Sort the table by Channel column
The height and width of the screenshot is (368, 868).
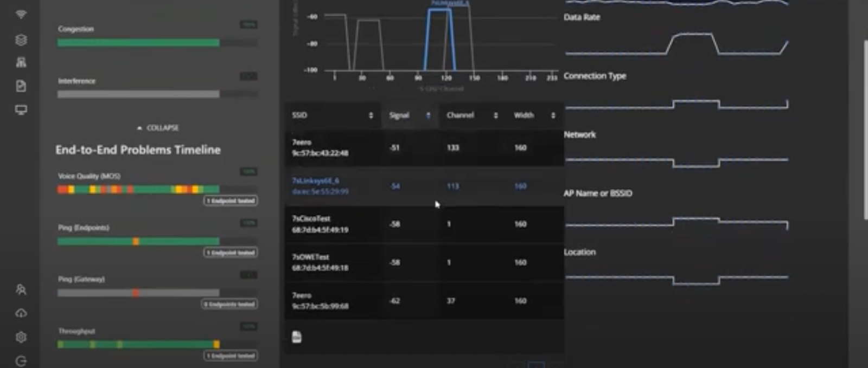[x=495, y=115]
